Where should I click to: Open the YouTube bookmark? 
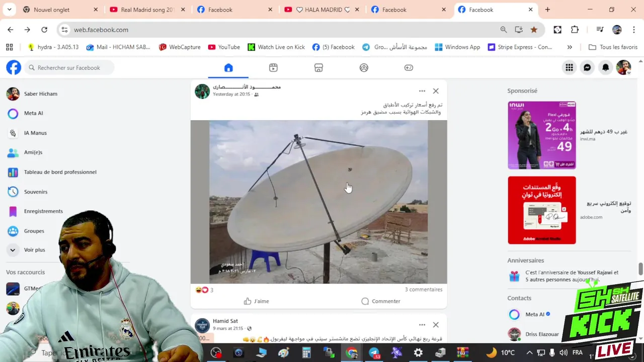pos(224,47)
